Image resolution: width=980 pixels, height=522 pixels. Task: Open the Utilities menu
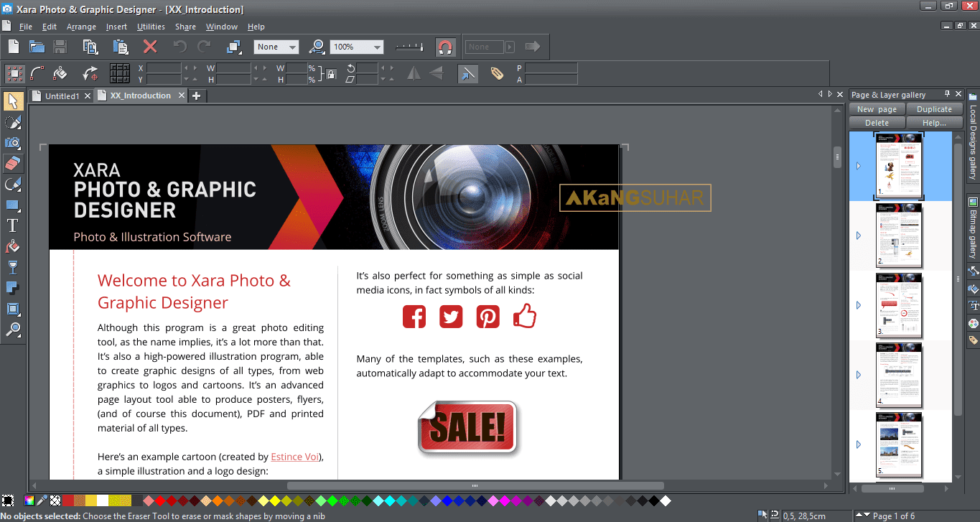click(151, 27)
